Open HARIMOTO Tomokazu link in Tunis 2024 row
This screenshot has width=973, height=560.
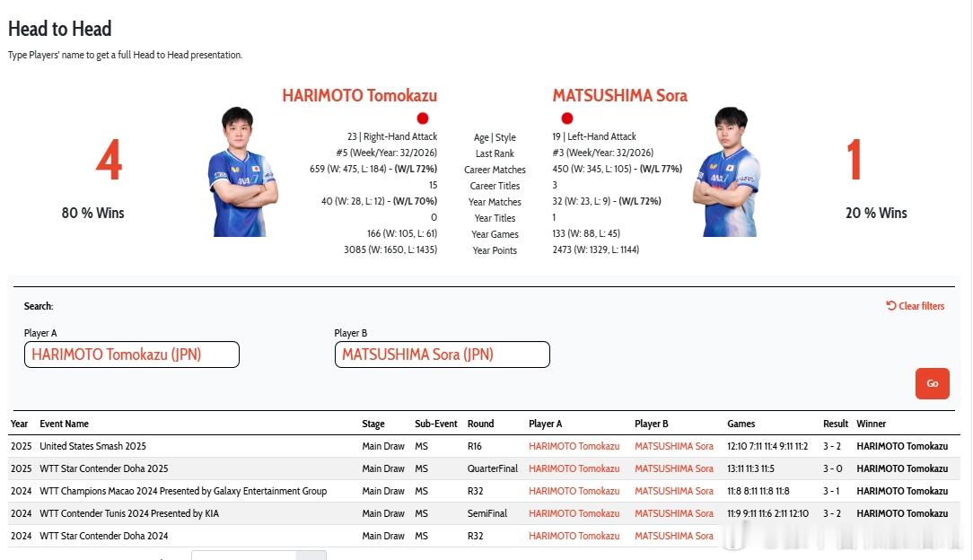pos(574,512)
